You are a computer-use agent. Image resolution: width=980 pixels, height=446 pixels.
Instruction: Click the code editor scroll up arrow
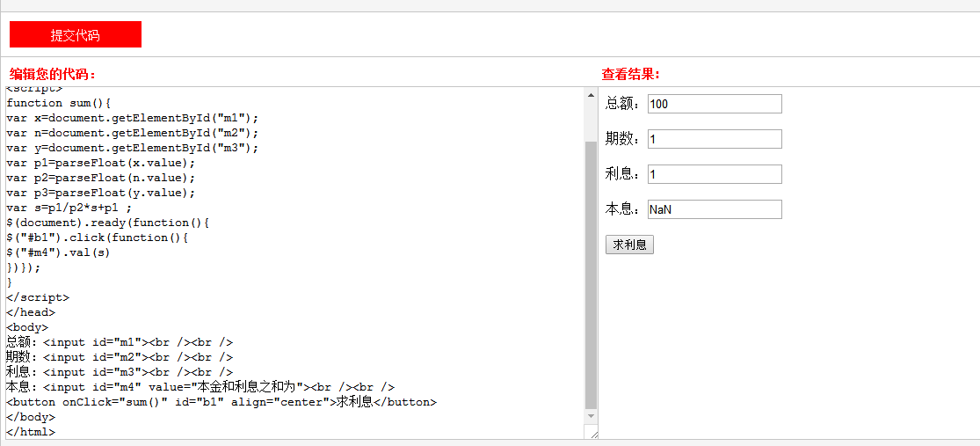[x=591, y=95]
